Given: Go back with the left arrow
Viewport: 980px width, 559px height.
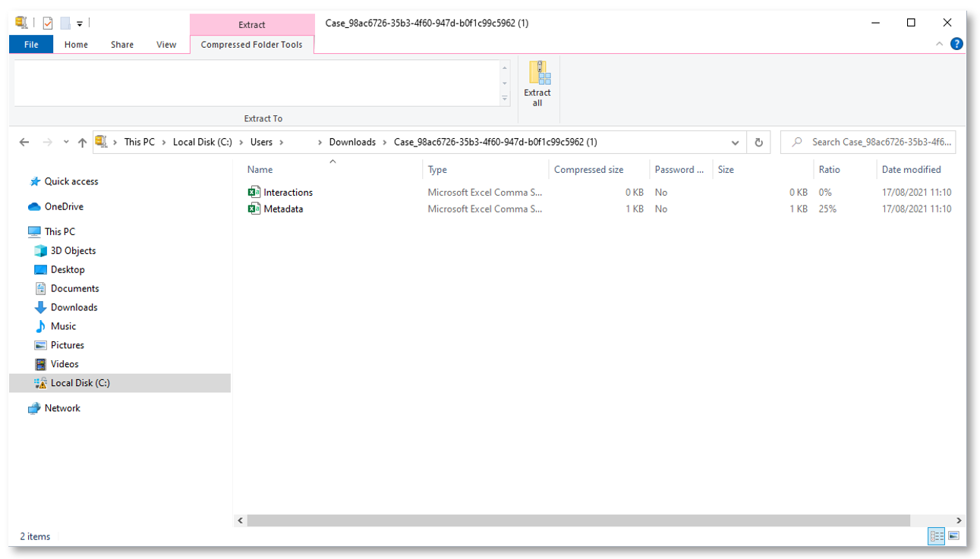Looking at the screenshot, I should click(24, 142).
